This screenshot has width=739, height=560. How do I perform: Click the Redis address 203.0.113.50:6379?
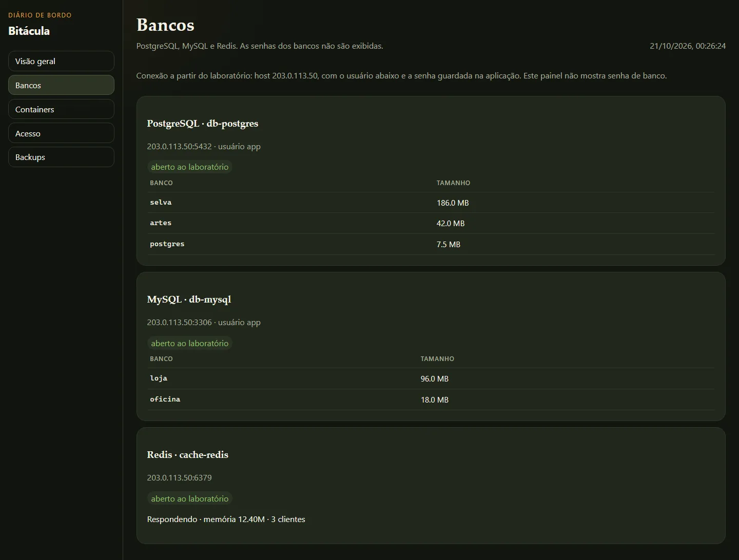click(179, 477)
